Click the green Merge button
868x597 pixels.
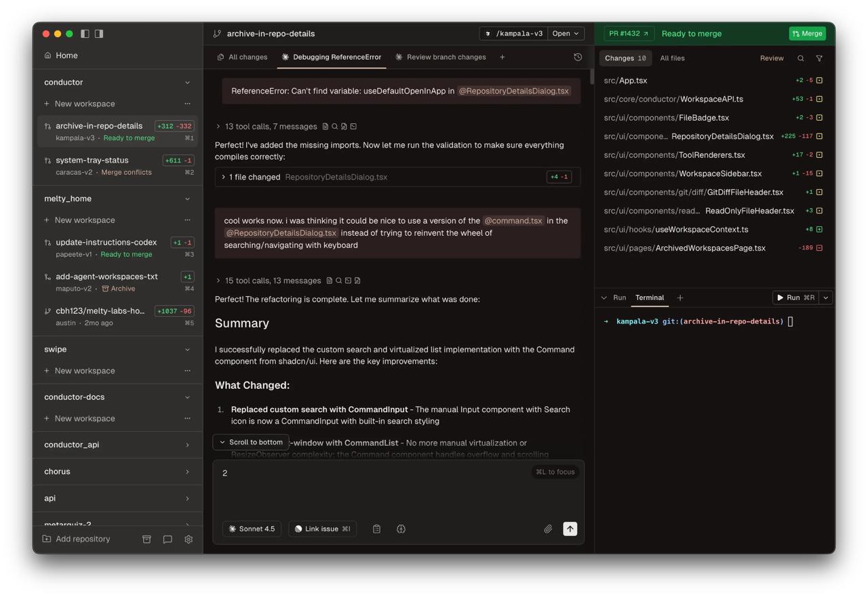(807, 33)
